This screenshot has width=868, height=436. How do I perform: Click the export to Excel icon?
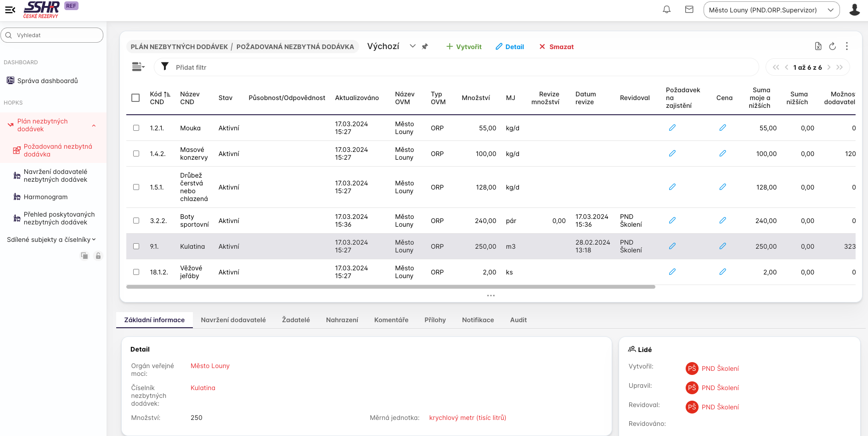pyautogui.click(x=818, y=46)
